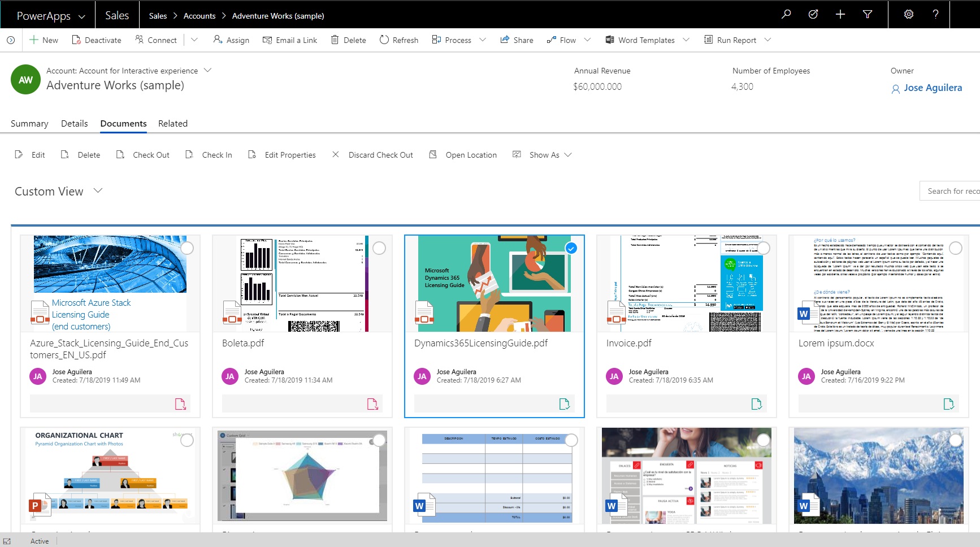Select the radar chart document checkbox
This screenshot has height=547, width=980.
(x=379, y=440)
